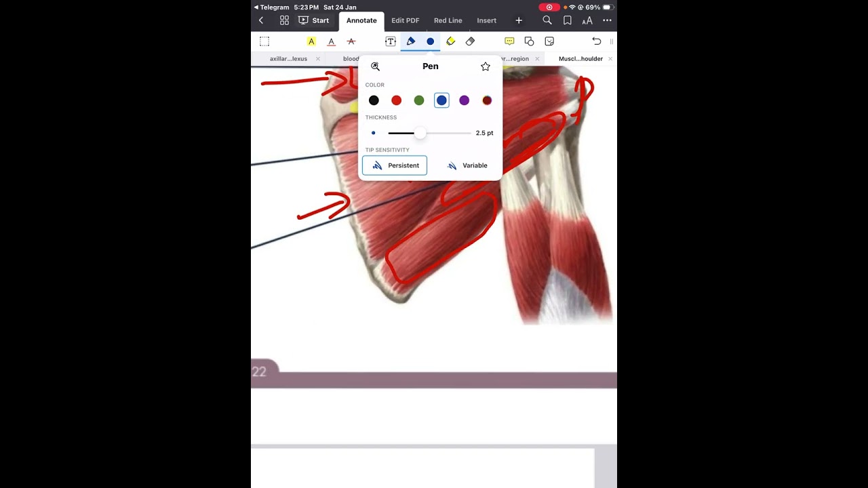Switch to the axillar...lexus document tab
The image size is (868, 488).
point(288,59)
